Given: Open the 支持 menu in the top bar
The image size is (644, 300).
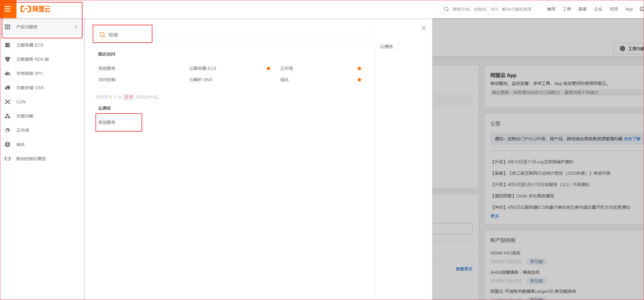Looking at the screenshot, I should tap(614, 9).
